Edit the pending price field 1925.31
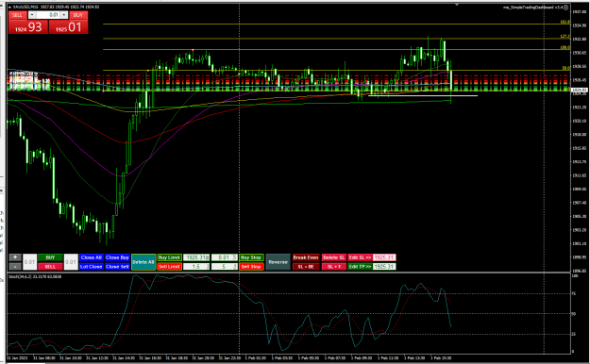Image resolution: width=590 pixels, height=364 pixels. coord(196,257)
